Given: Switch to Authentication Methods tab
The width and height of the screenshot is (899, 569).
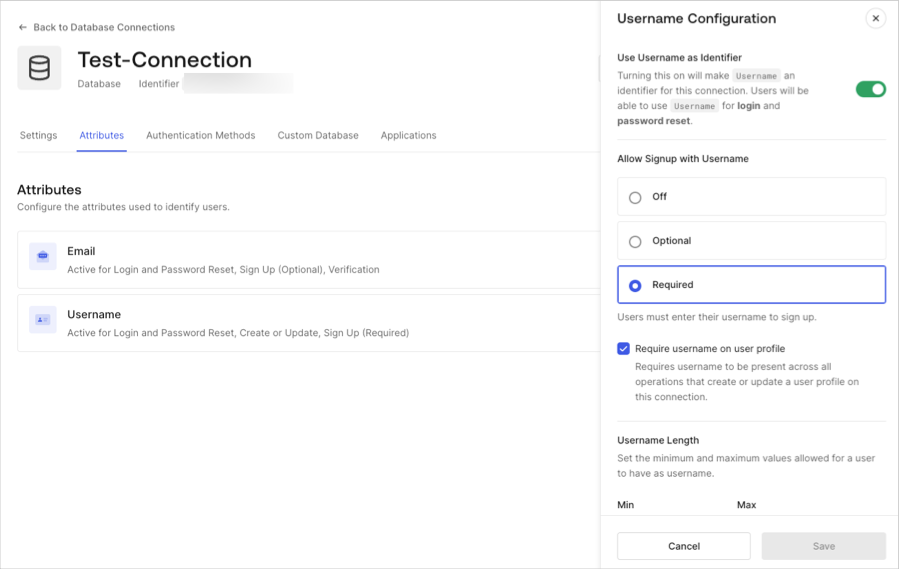Looking at the screenshot, I should click(201, 135).
